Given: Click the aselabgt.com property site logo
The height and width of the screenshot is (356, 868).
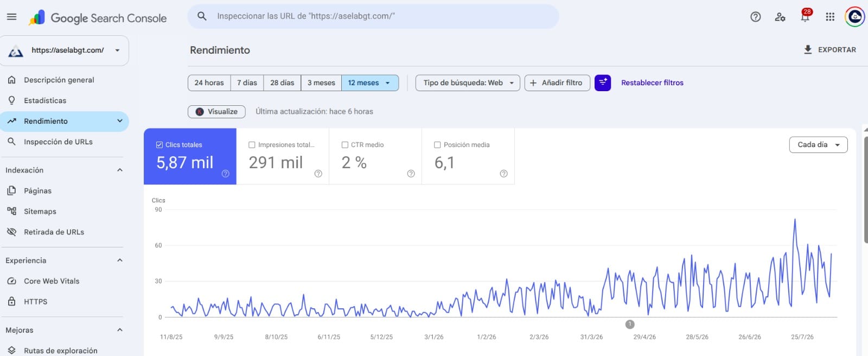Looking at the screenshot, I should pos(16,51).
